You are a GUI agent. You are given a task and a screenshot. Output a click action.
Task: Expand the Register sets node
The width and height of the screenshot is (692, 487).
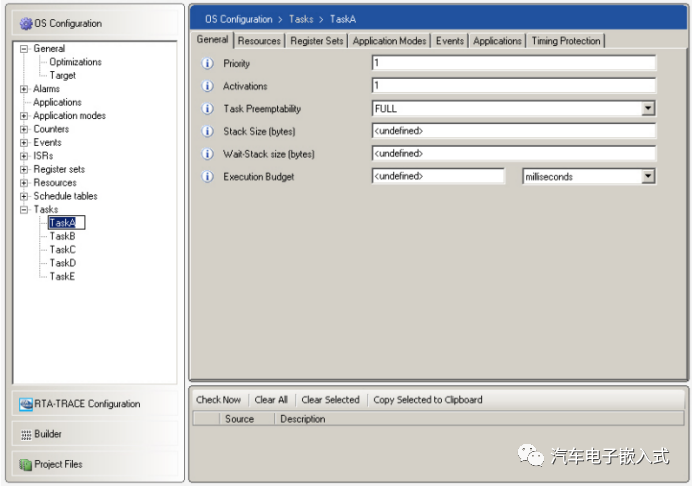(x=24, y=170)
